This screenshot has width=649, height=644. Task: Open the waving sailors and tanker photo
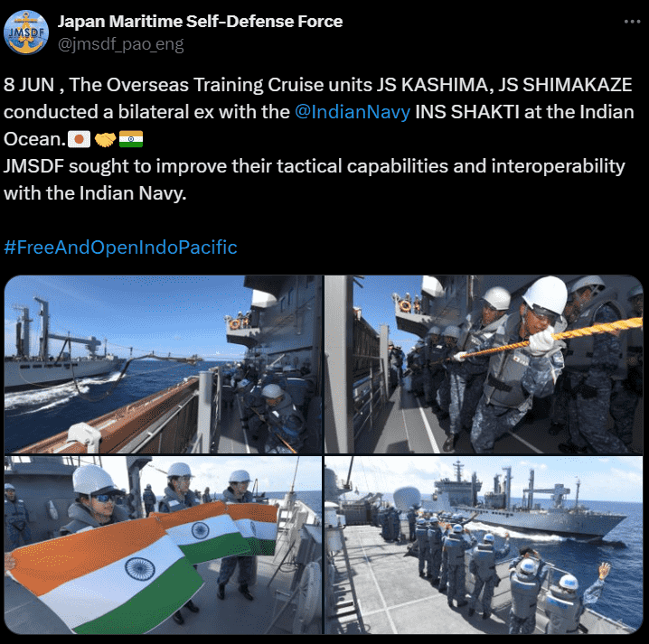[484, 545]
